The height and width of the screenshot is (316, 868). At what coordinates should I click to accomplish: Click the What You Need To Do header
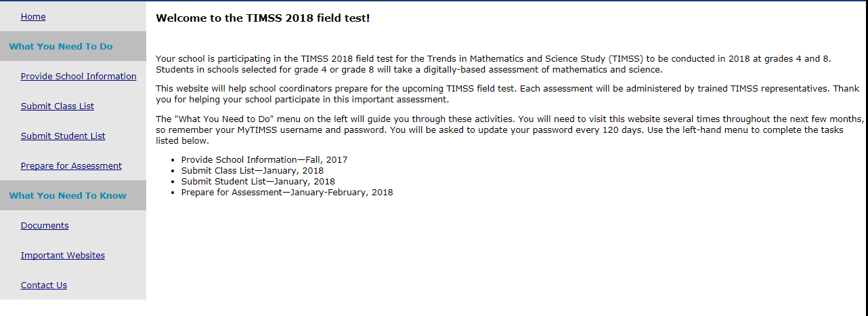[61, 47]
